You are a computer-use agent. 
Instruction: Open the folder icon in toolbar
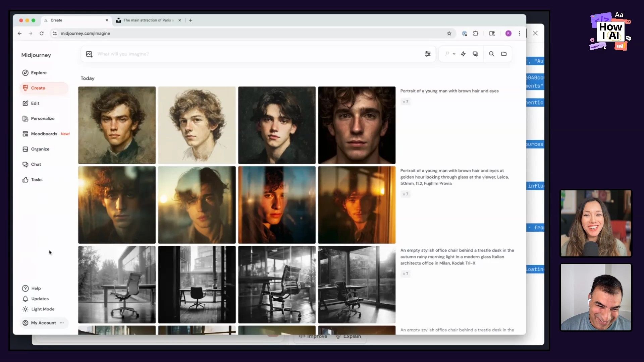(504, 54)
